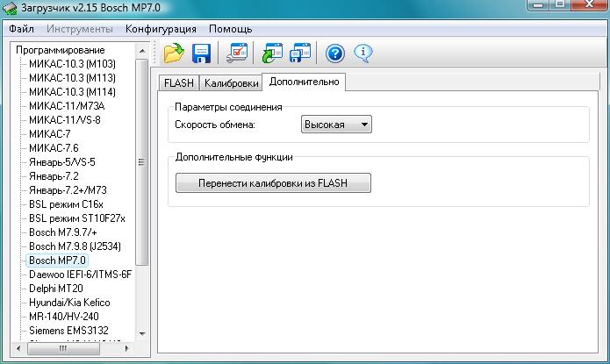Select МИКАС-10.3 (M113) in tree

pyautogui.click(x=72, y=78)
